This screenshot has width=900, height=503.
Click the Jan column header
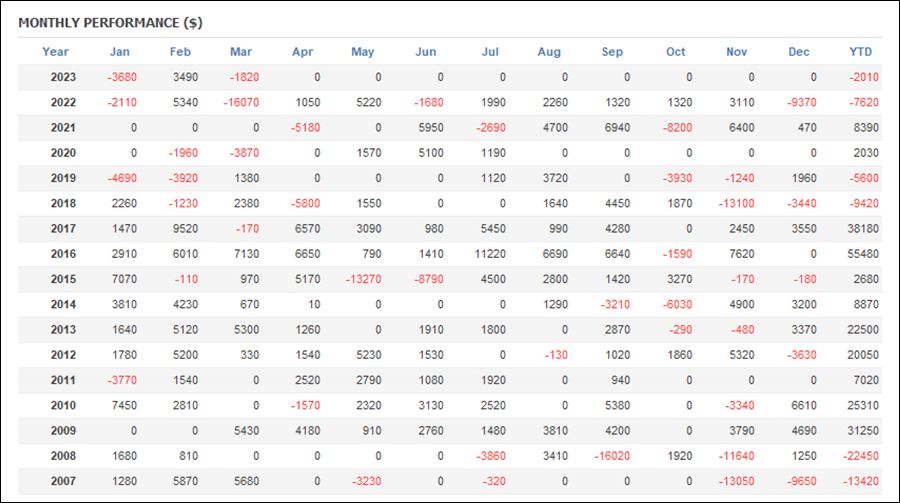pos(119,52)
